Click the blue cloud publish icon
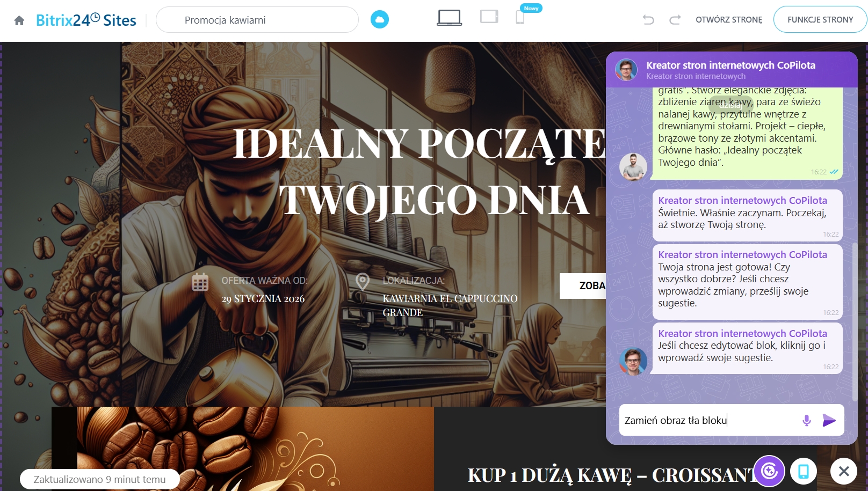 tap(380, 20)
